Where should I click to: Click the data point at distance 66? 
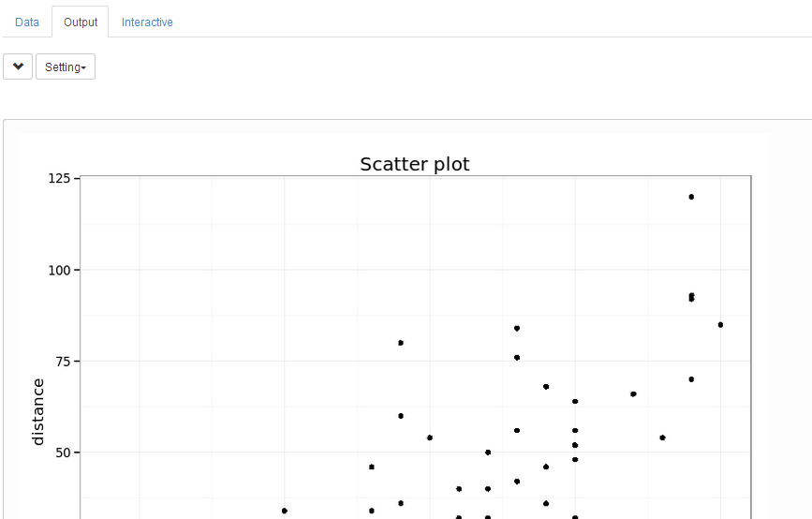633,394
